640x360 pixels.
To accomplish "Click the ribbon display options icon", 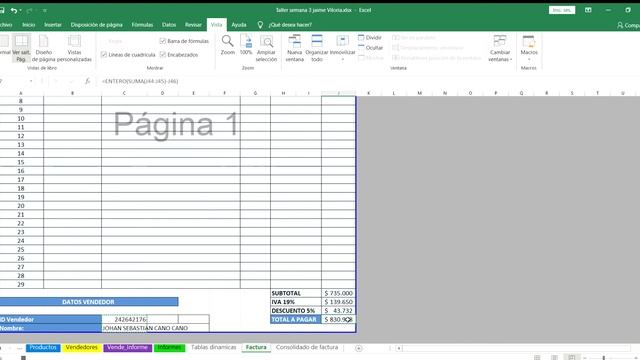I will point(588,10).
